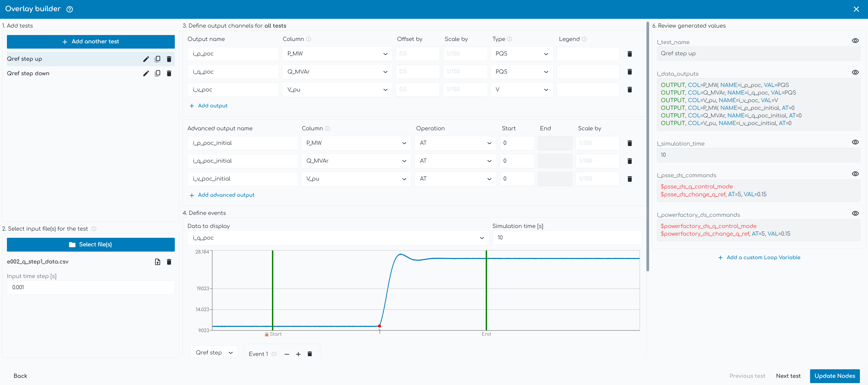
Task: Open the Column dropdown for i_q_poc_initial
Action: click(356, 161)
